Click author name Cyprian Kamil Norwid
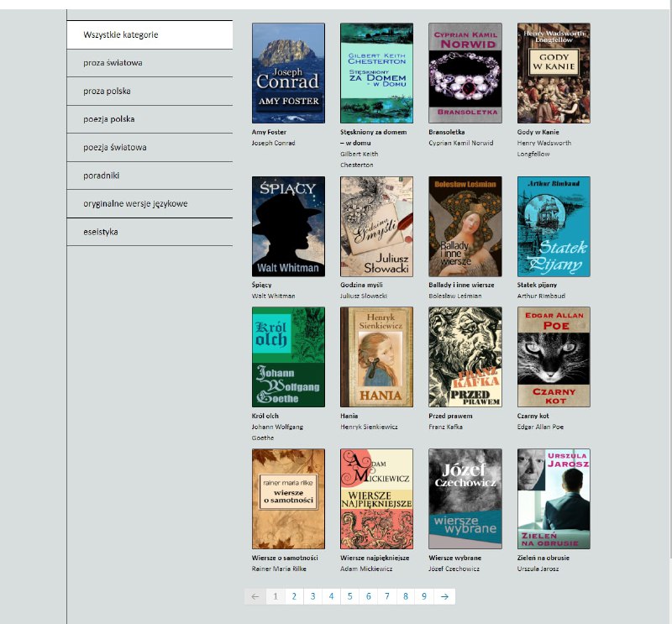 click(x=460, y=143)
